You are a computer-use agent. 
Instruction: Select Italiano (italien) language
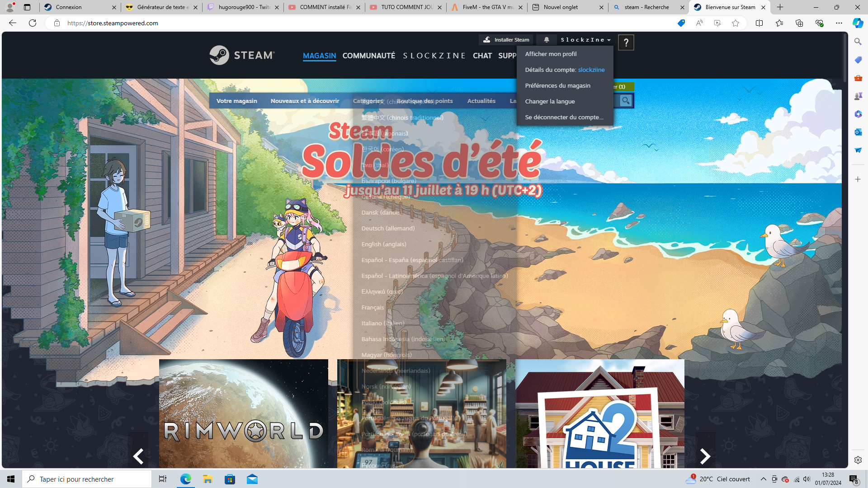click(x=383, y=323)
